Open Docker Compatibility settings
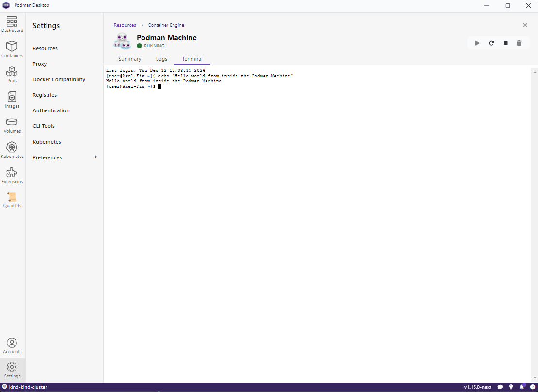The width and height of the screenshot is (538, 392). point(59,79)
